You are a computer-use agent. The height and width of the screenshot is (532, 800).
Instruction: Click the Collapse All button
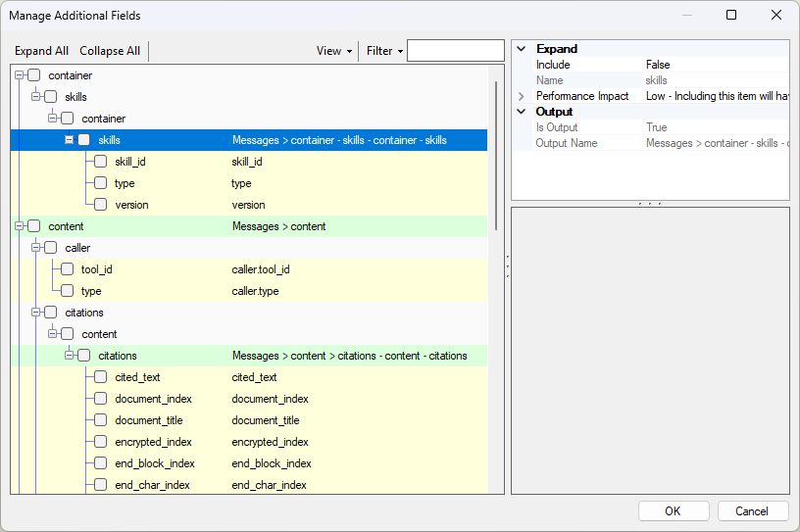110,51
